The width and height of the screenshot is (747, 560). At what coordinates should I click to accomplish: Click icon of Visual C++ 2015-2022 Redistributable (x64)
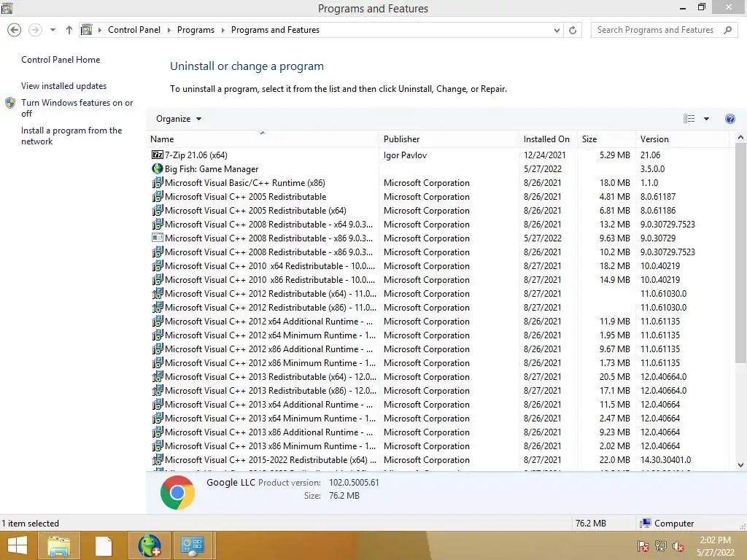point(158,459)
